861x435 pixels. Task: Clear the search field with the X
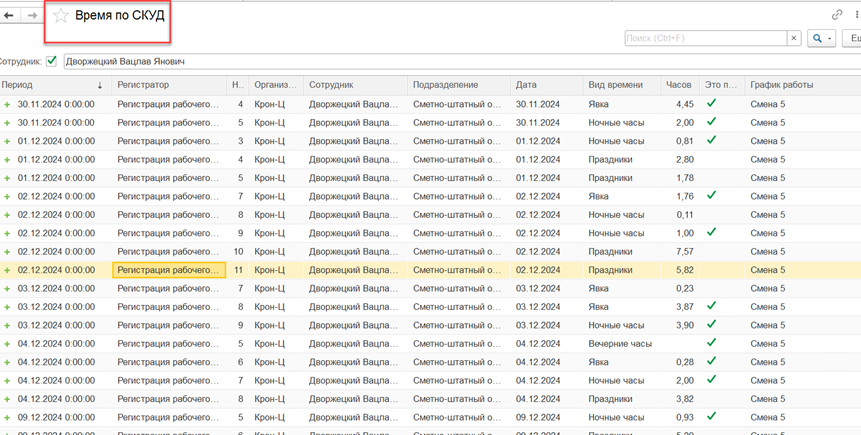pos(794,38)
